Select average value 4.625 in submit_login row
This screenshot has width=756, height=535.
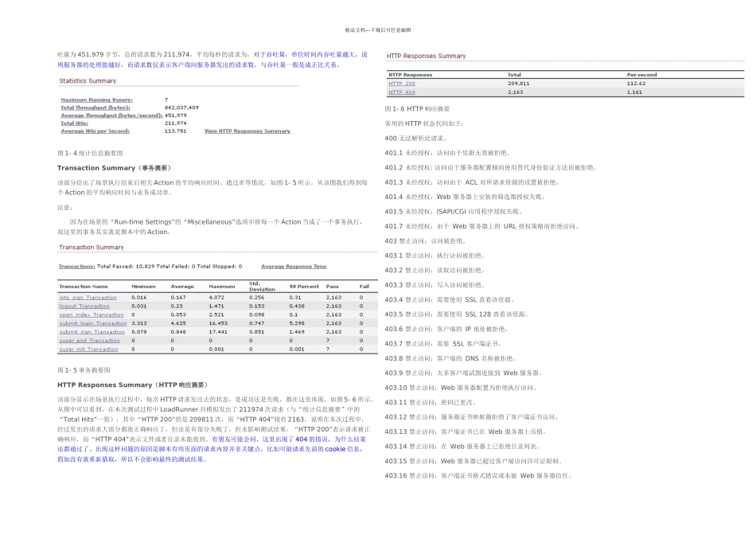[178, 324]
